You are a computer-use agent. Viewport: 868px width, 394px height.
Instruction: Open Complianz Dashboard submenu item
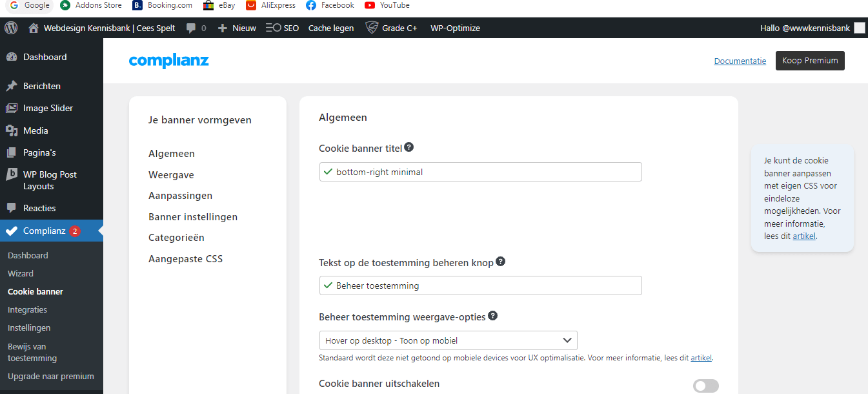(28, 255)
